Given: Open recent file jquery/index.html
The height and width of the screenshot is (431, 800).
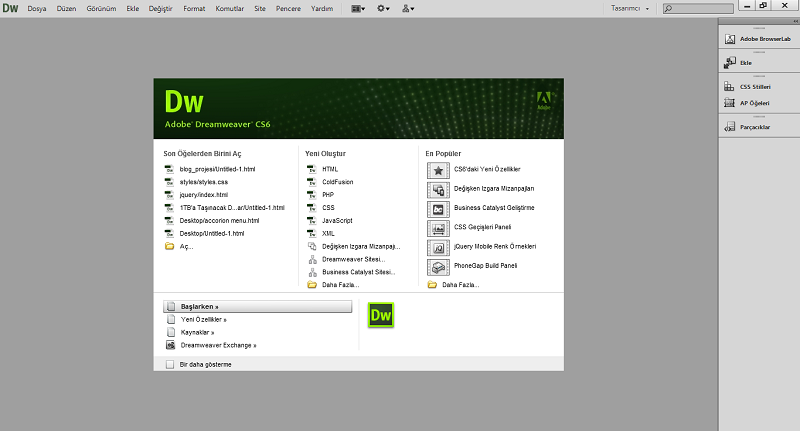Looking at the screenshot, I should 204,195.
